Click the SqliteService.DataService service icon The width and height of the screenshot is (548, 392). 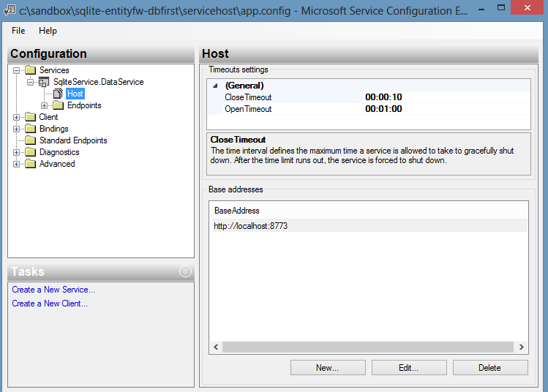click(44, 82)
